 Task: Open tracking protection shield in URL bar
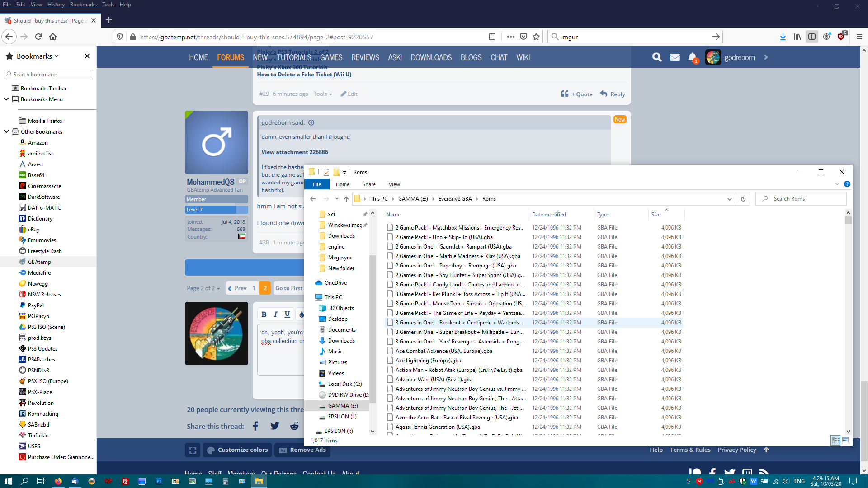pyautogui.click(x=120, y=37)
